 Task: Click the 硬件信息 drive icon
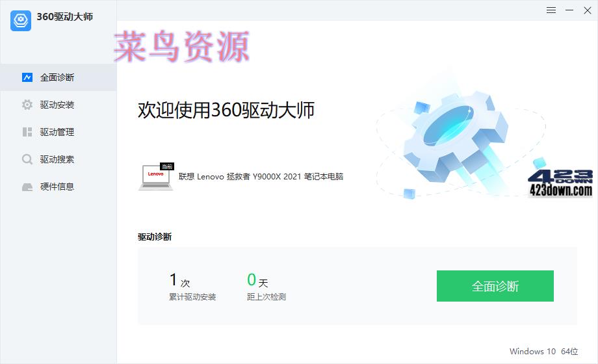pos(27,187)
